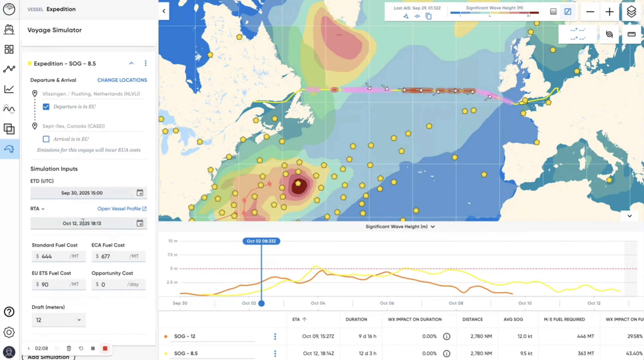Open the ETD date calendar picker
The height and width of the screenshot is (360, 644).
coord(140,193)
